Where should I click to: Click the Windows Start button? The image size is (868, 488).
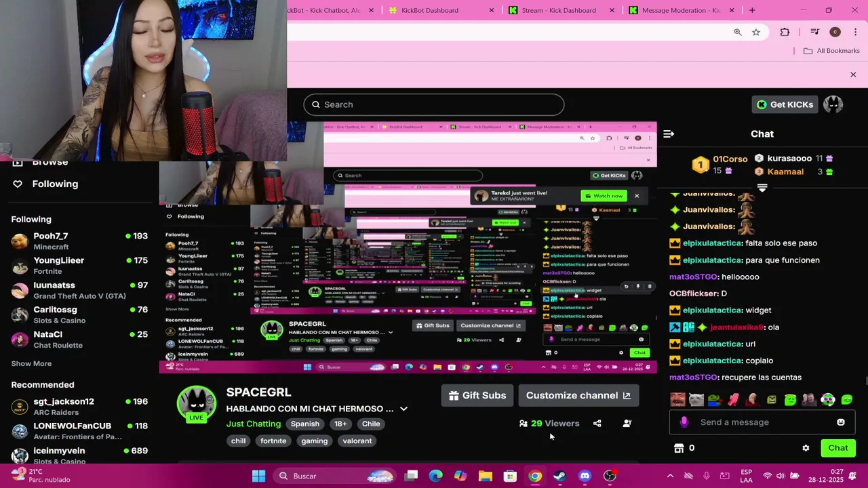[x=258, y=476]
